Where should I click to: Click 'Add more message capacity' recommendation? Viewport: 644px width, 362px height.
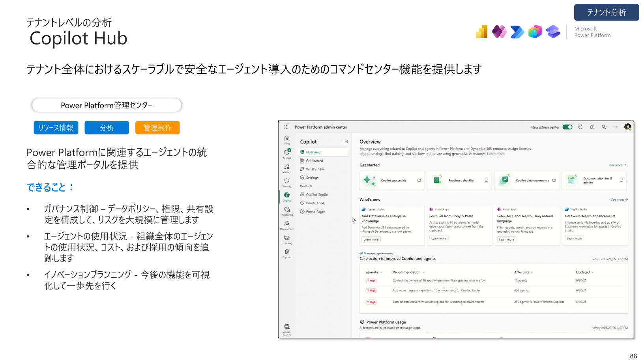click(436, 290)
